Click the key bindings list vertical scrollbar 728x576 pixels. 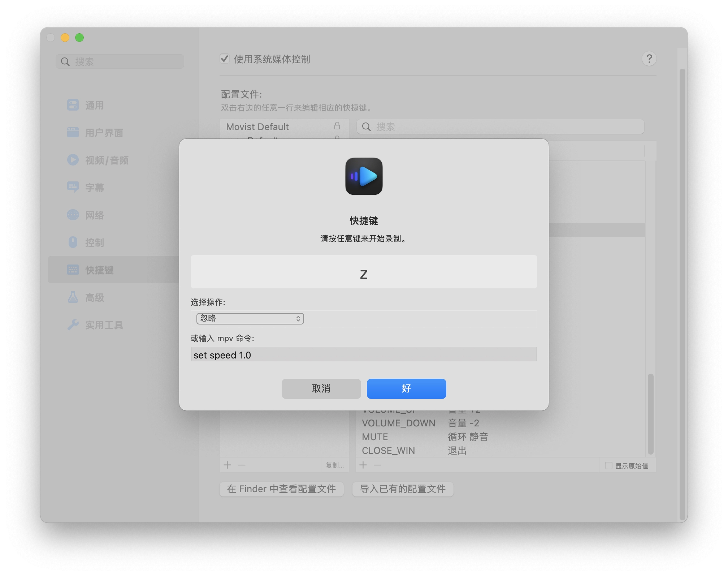[650, 414]
